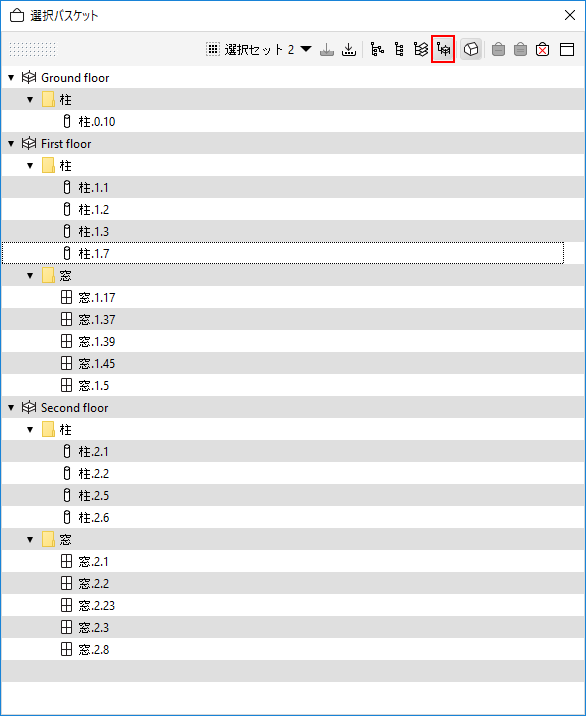This screenshot has height=716, width=586.
Task: Collapse the Second floor node
Action: 11,407
